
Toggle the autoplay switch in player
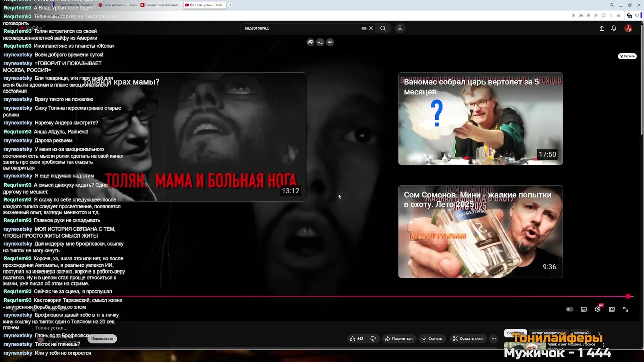[x=570, y=309]
